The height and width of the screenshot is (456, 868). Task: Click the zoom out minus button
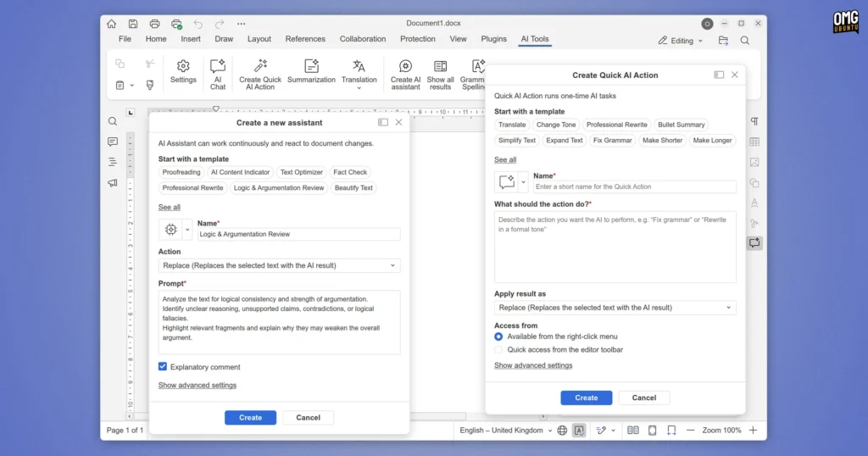(690, 431)
